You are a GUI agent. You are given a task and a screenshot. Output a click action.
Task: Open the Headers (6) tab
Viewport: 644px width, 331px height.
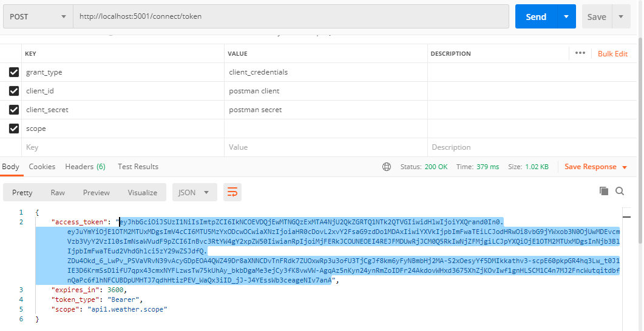coord(86,167)
